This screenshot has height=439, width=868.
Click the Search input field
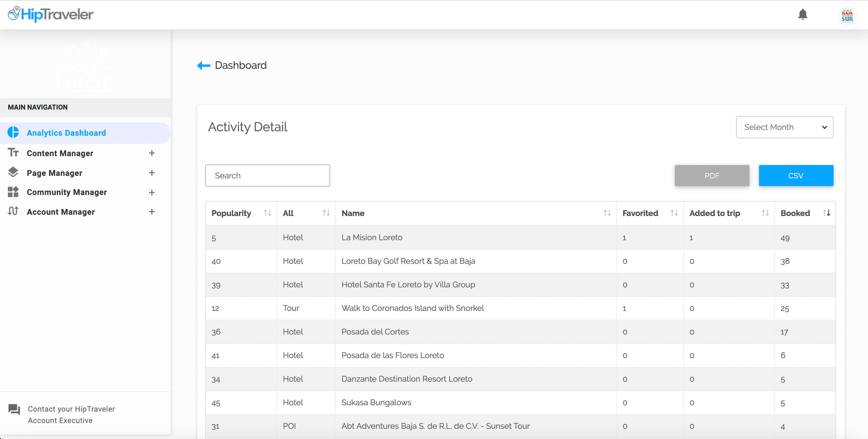[x=268, y=176]
